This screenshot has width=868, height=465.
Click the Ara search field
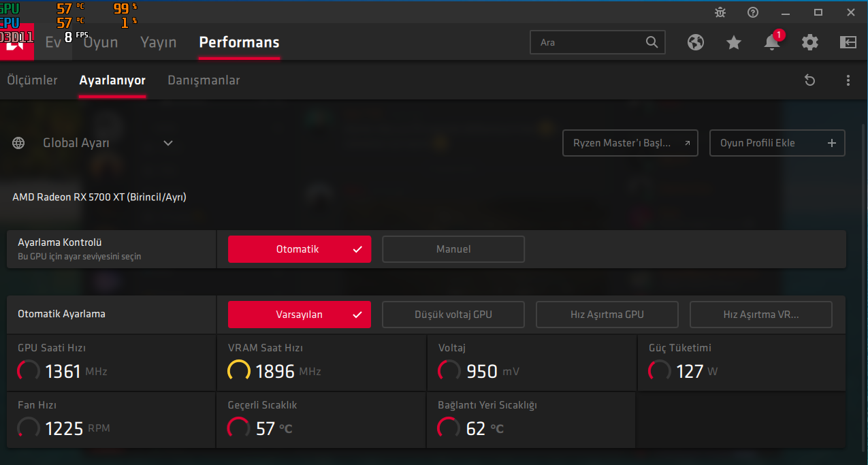click(x=597, y=42)
